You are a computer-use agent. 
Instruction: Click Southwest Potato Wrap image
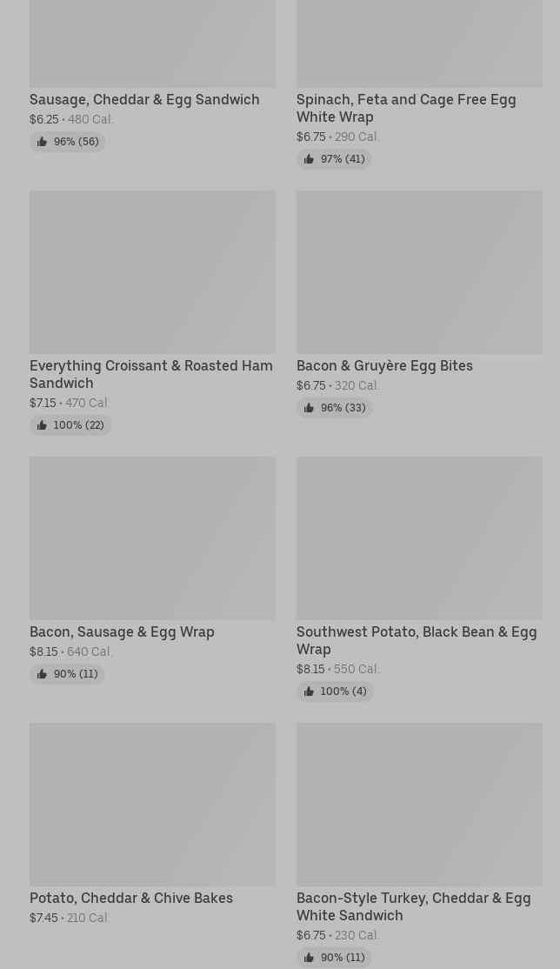(419, 538)
